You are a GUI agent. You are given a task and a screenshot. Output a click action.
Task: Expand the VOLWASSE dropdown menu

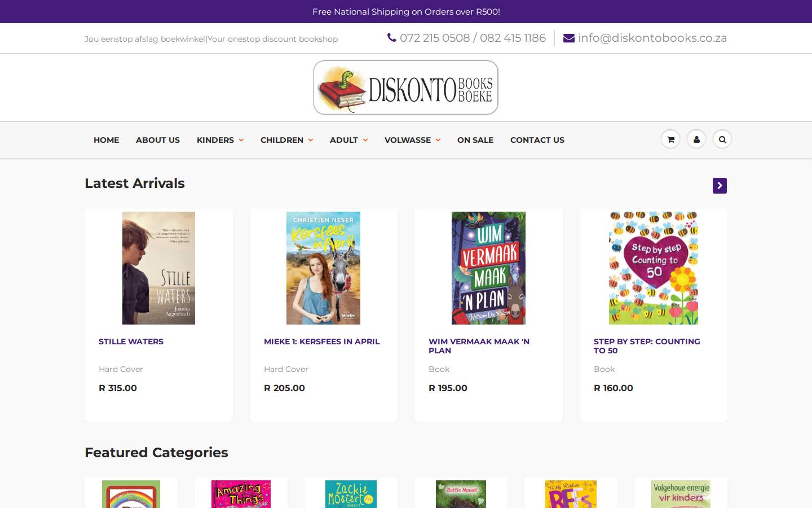pos(412,140)
